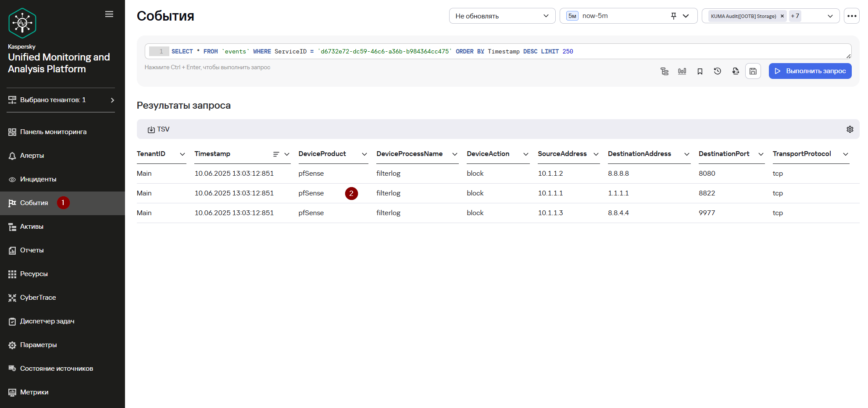Collapse the sidebar with hamburger icon
The image size is (868, 408).
pos(109,14)
